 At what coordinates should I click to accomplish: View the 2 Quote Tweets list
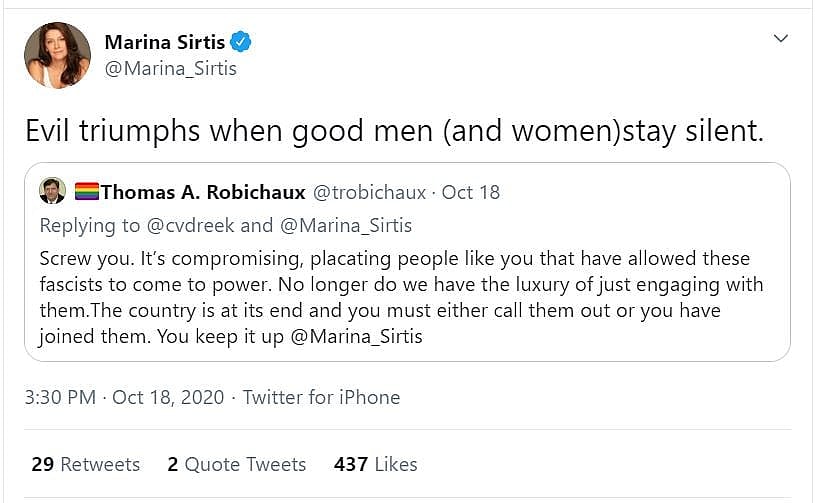[x=236, y=464]
